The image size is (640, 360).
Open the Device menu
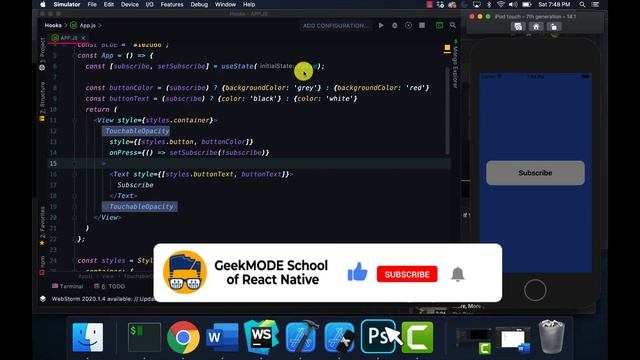[129, 4]
